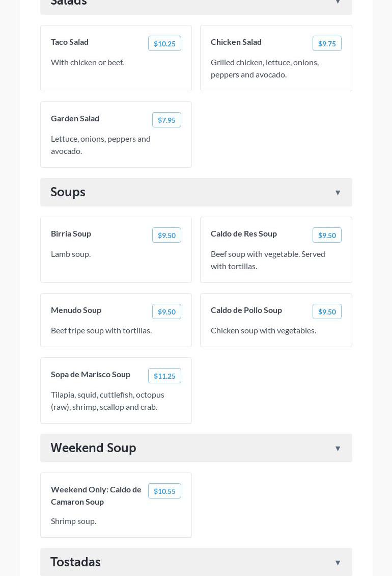This screenshot has width=392, height=576.
Task: Open the Sopa de Marisco Soup item
Action: coord(91,374)
